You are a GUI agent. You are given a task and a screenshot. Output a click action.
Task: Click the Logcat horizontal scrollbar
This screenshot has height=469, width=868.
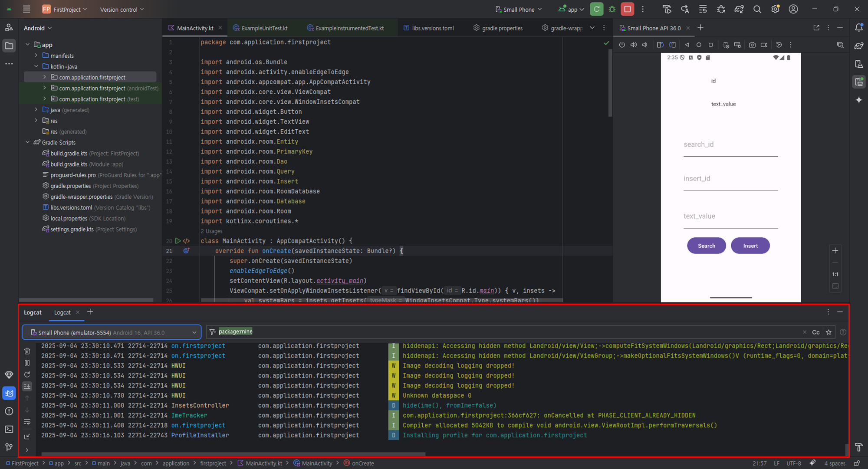233,454
